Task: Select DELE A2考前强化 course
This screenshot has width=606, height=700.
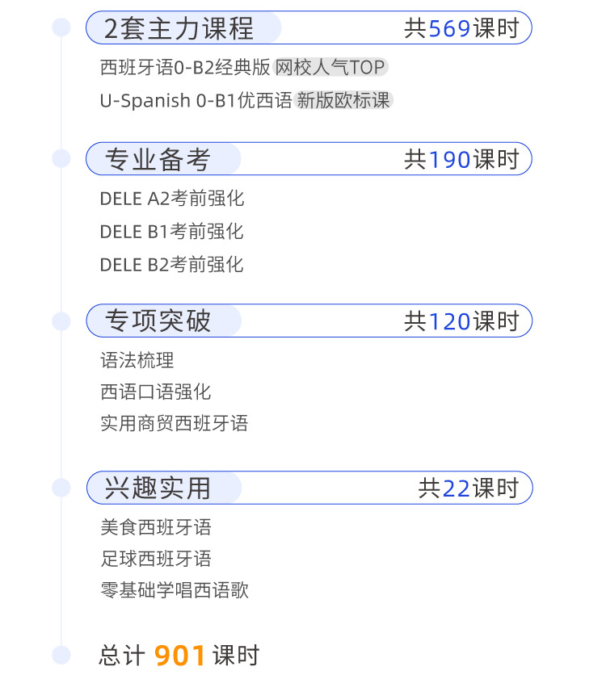Action: point(171,199)
